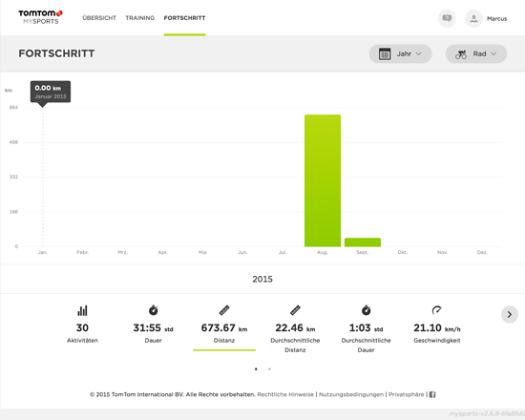Viewport: 525px width, 420px height.
Task: Click the August distance bar
Action: pyautogui.click(x=323, y=180)
